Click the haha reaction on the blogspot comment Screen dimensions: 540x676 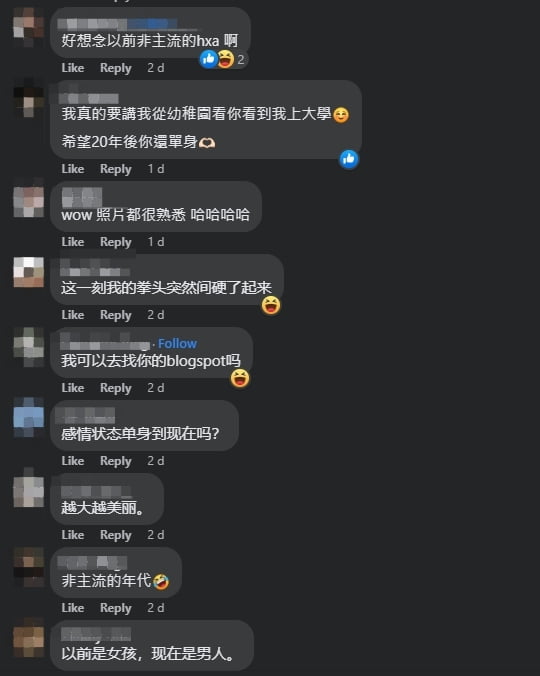tap(240, 378)
